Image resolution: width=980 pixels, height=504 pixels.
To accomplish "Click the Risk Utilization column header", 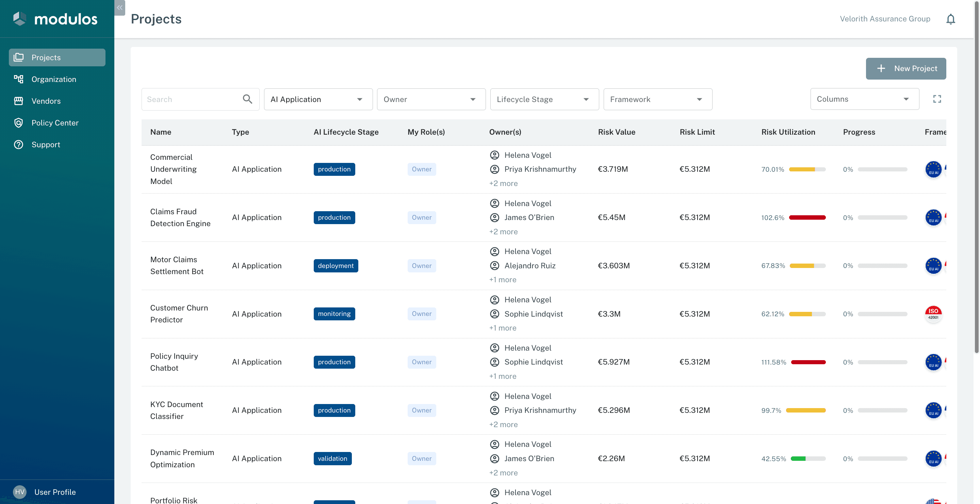I will point(788,132).
